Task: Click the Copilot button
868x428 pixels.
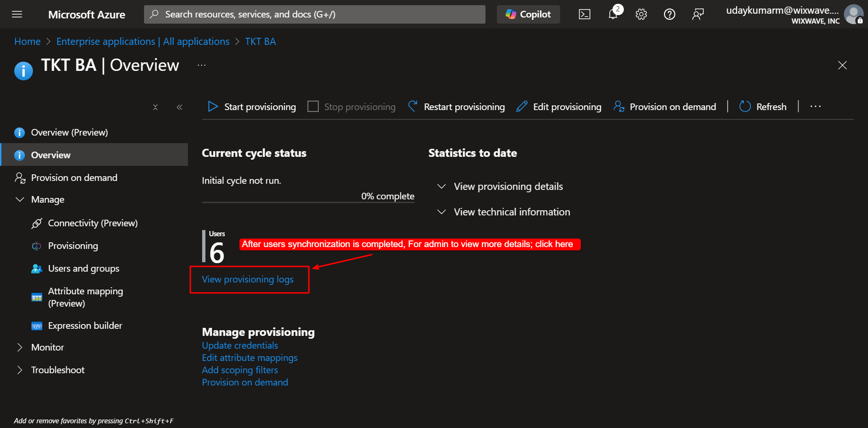Action: point(528,14)
